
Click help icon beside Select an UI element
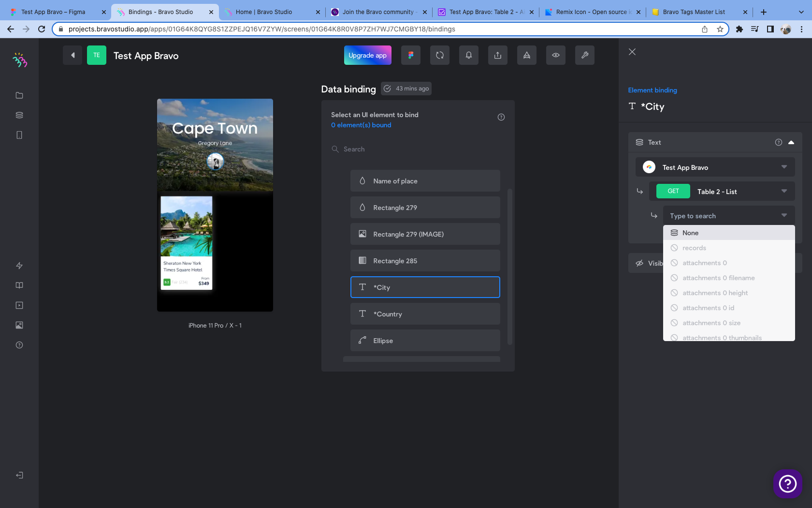[501, 117]
